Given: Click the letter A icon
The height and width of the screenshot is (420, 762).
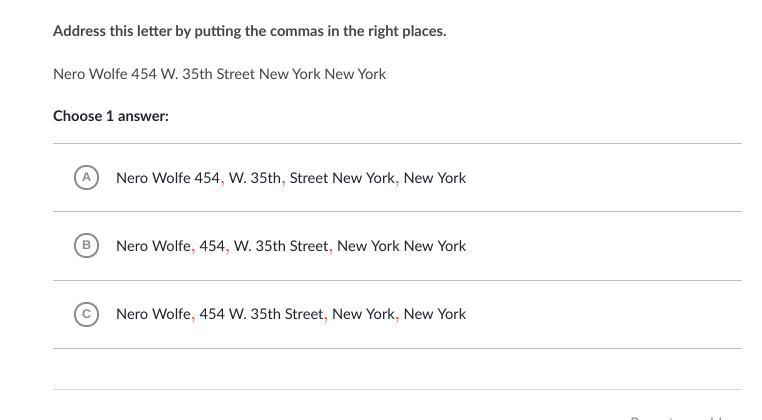Looking at the screenshot, I should pyautogui.click(x=87, y=177).
